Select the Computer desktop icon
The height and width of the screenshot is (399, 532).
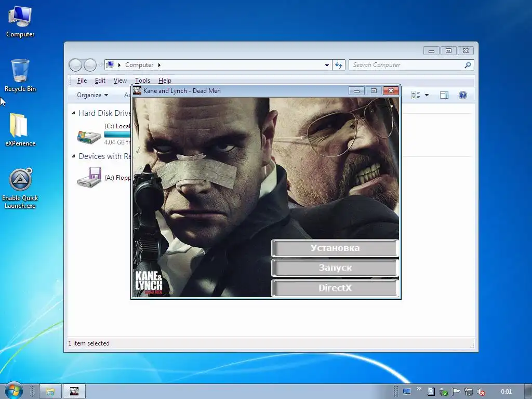coord(20,22)
